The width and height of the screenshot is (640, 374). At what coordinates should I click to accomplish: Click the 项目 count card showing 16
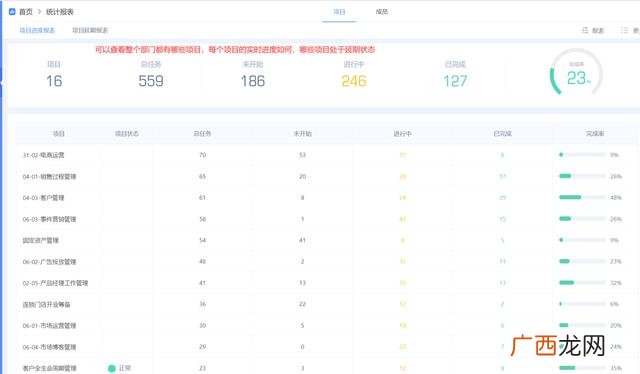(54, 75)
